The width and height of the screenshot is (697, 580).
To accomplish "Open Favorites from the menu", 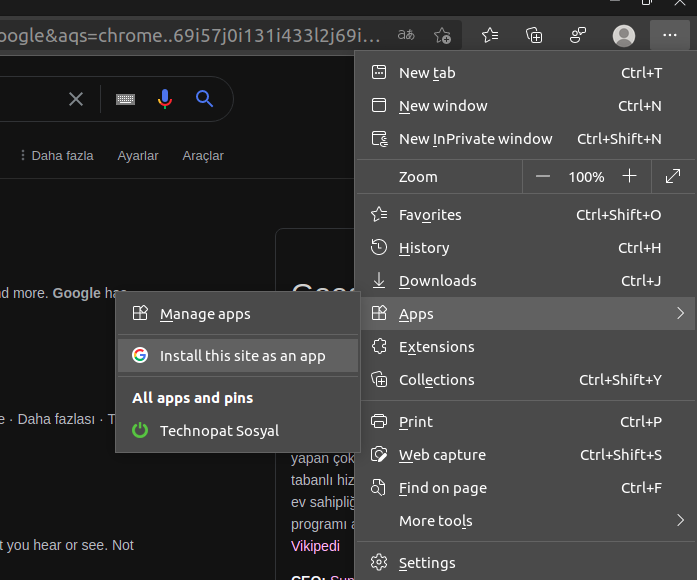I will [526, 215].
